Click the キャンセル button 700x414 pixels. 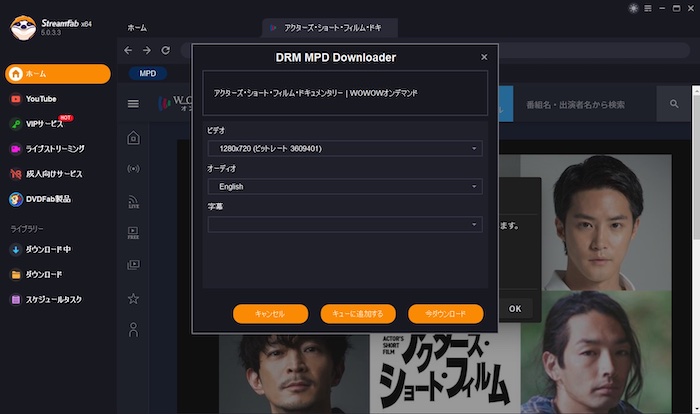270,314
